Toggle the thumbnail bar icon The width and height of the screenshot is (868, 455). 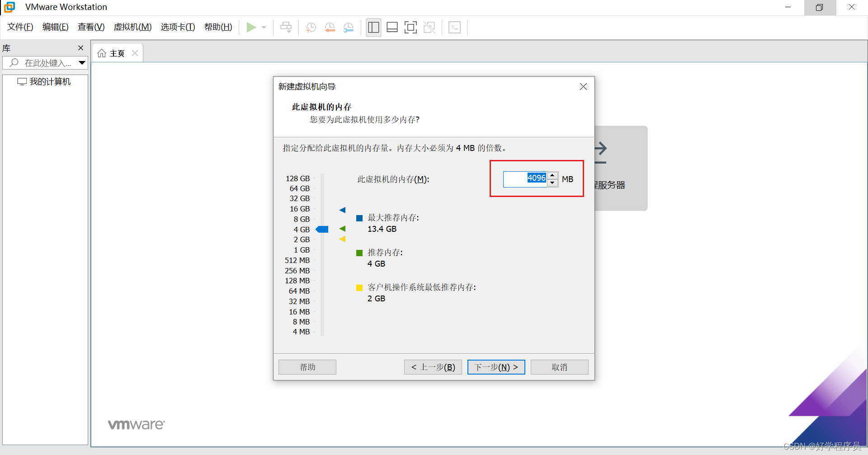click(x=392, y=28)
